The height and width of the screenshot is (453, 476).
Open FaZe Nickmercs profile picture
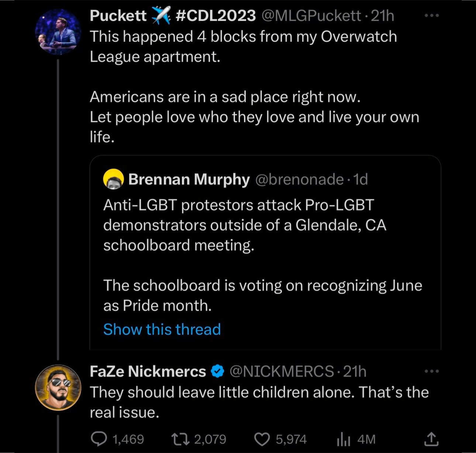pyautogui.click(x=58, y=387)
